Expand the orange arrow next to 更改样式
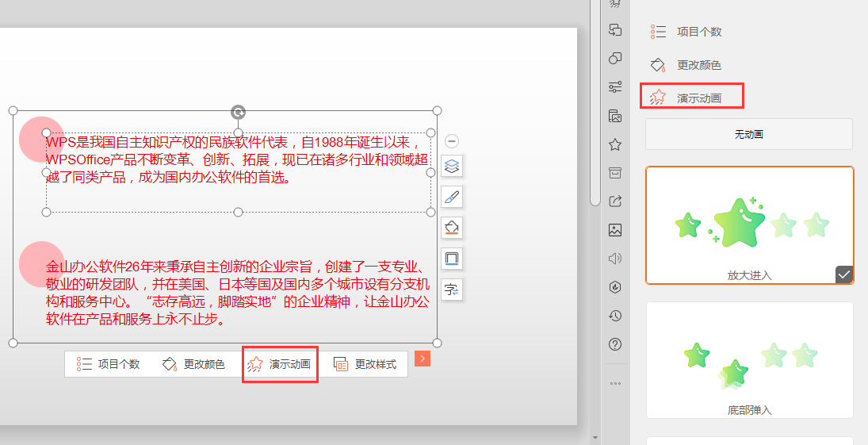Viewport: 868px width, 445px height. [x=423, y=359]
